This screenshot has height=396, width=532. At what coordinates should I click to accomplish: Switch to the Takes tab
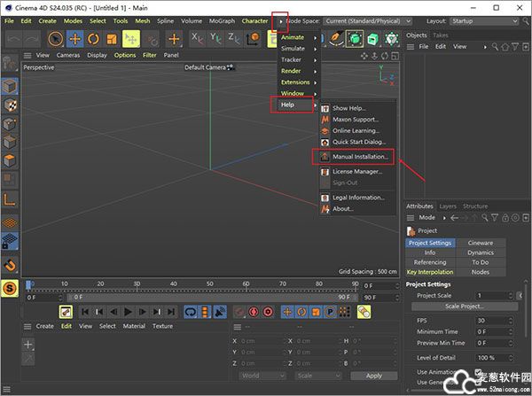(440, 35)
